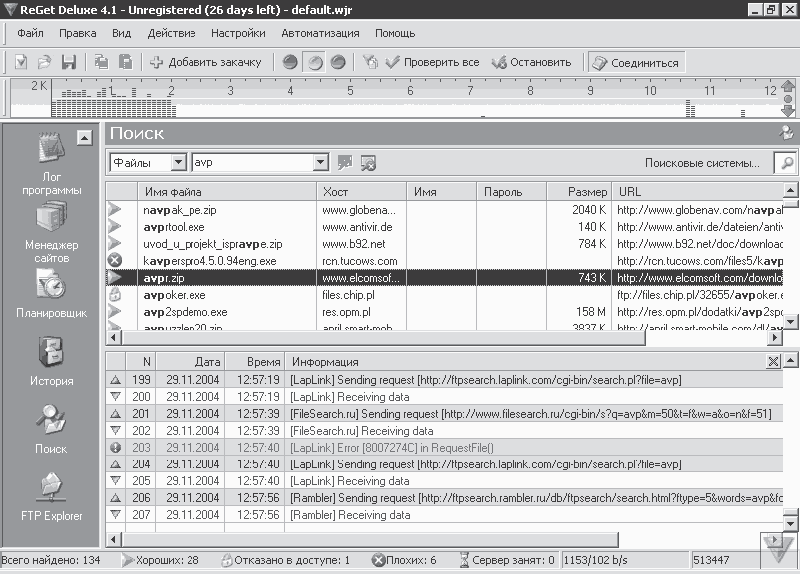Toggle the third speed mode round button
Viewport: 800px width, 574px height.
click(338, 62)
